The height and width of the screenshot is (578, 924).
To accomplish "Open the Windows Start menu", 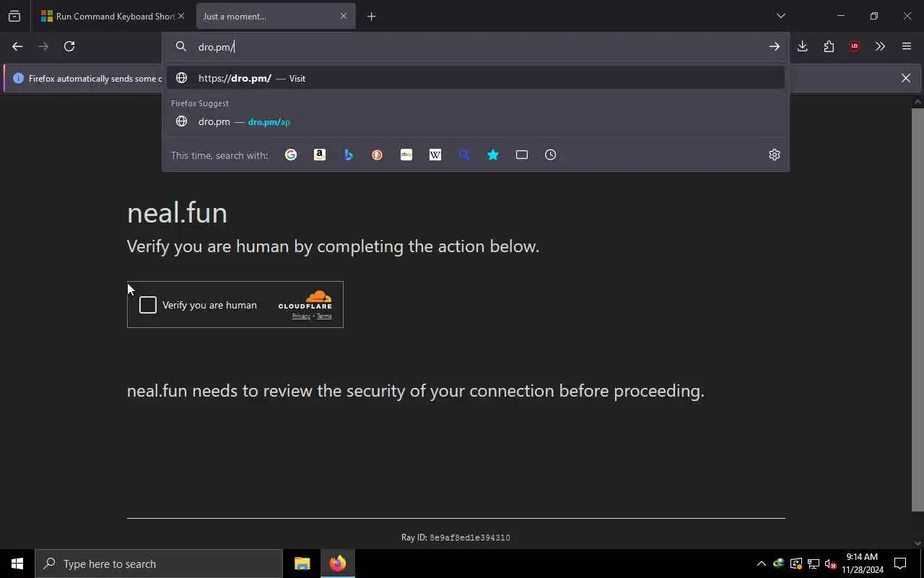I will [x=17, y=564].
